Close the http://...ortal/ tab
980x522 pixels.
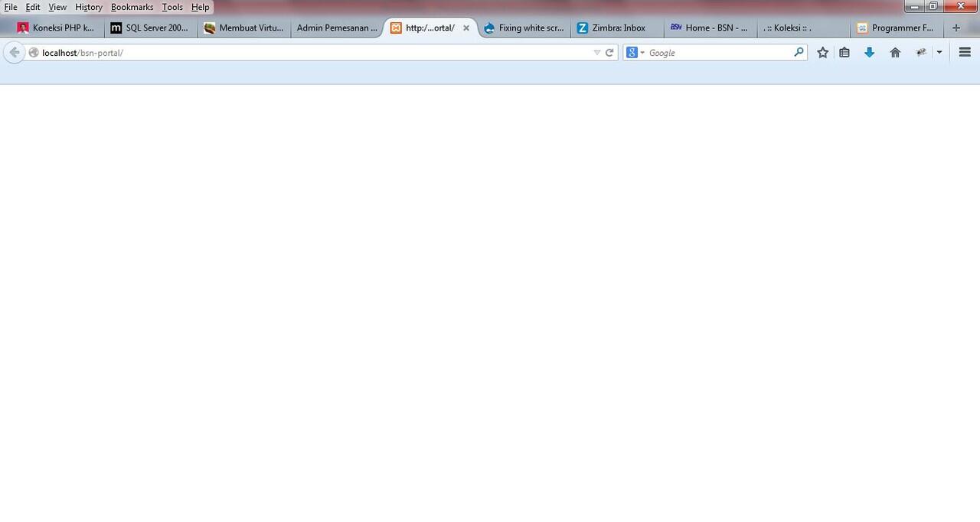(466, 28)
